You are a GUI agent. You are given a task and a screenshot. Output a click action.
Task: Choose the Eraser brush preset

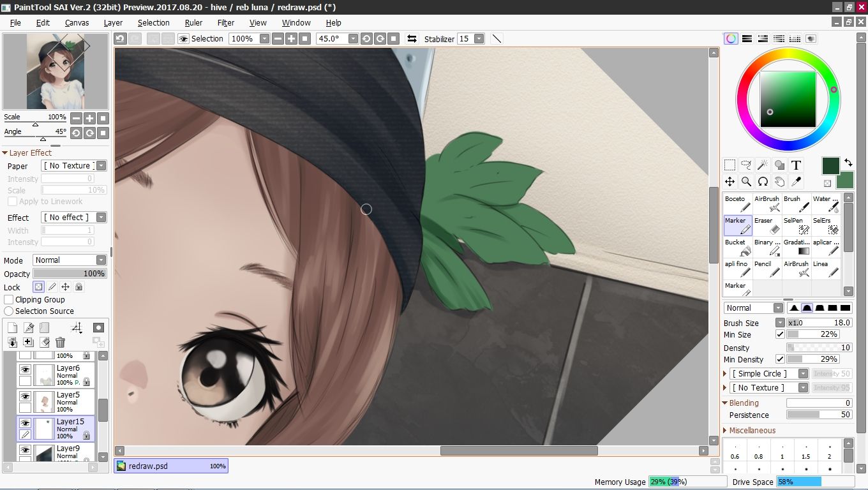click(767, 225)
